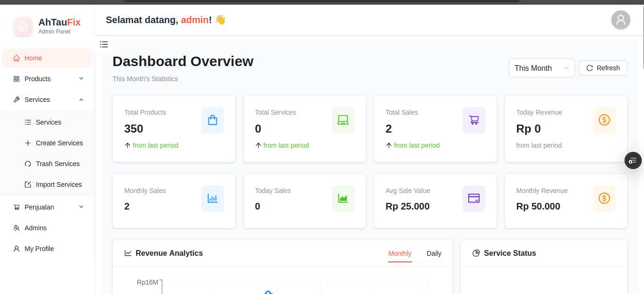The width and height of the screenshot is (644, 294).
Task: Open the This Month period dropdown
Action: point(541,68)
